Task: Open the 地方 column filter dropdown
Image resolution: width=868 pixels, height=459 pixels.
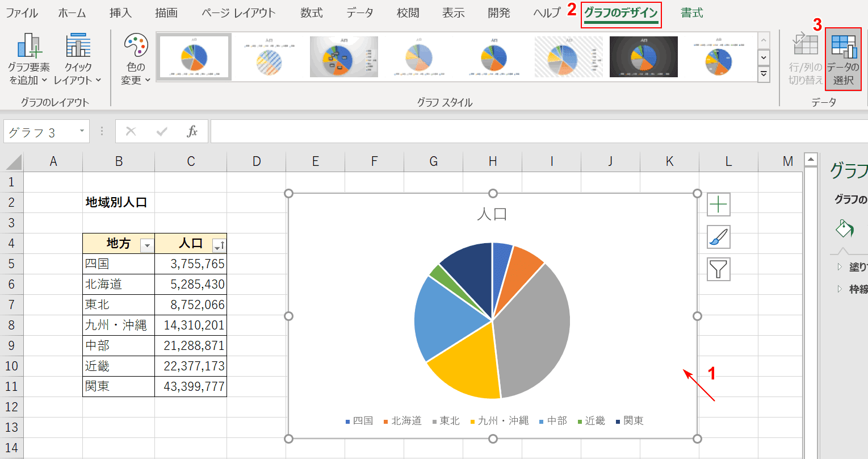Action: (147, 245)
